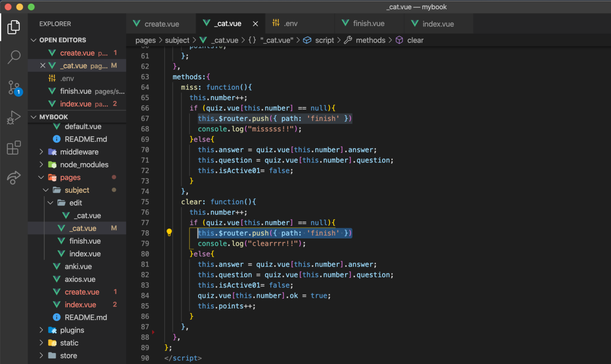Viewport: 611px width, 364px height.
Task: Open create.vue from Open Editors list
Action: [x=77, y=53]
